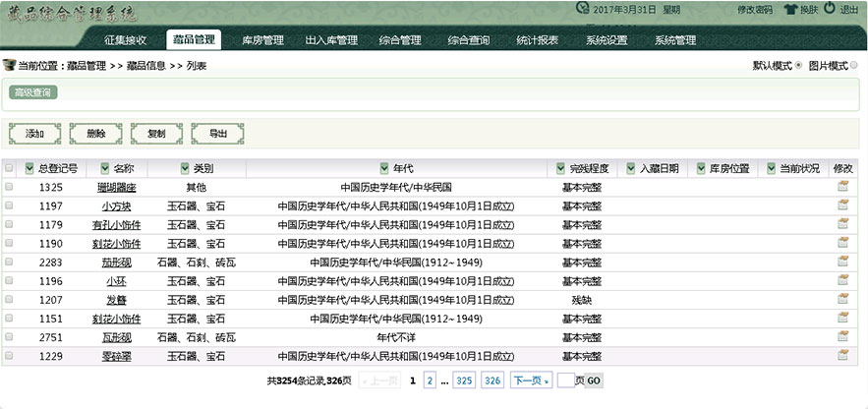Click the power logout icon
The height and width of the screenshot is (409, 868).
click(830, 9)
